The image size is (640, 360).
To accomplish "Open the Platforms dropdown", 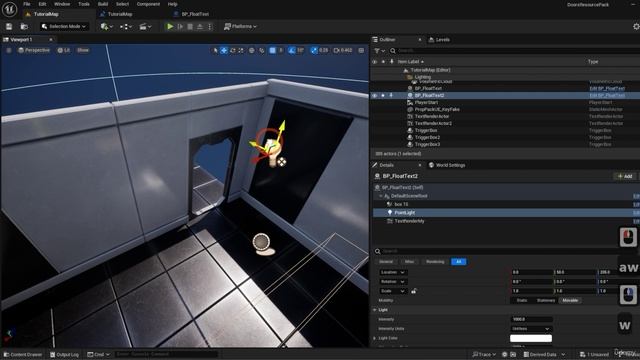I will 240,27.
